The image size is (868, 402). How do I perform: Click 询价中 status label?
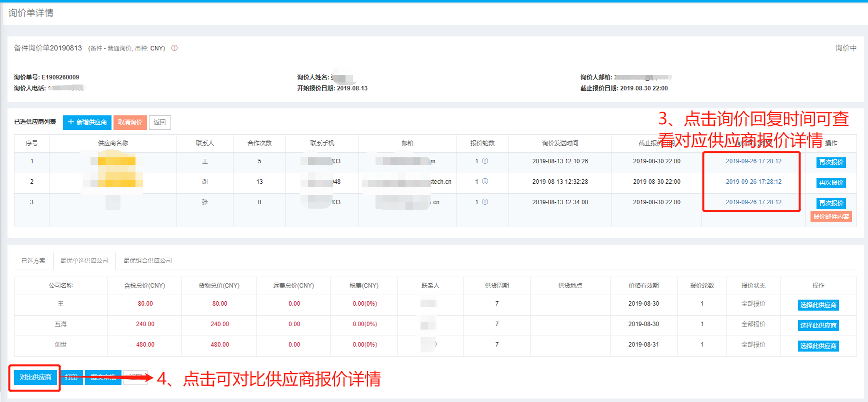coord(846,48)
